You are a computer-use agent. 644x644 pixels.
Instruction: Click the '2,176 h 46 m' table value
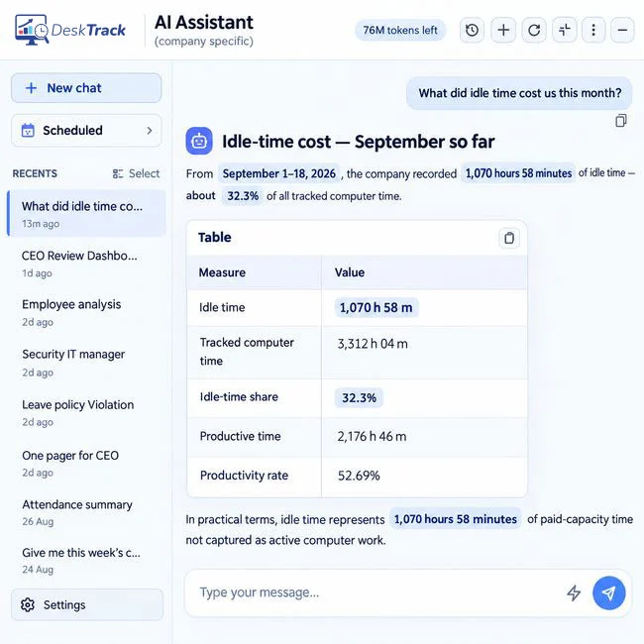tap(372, 436)
